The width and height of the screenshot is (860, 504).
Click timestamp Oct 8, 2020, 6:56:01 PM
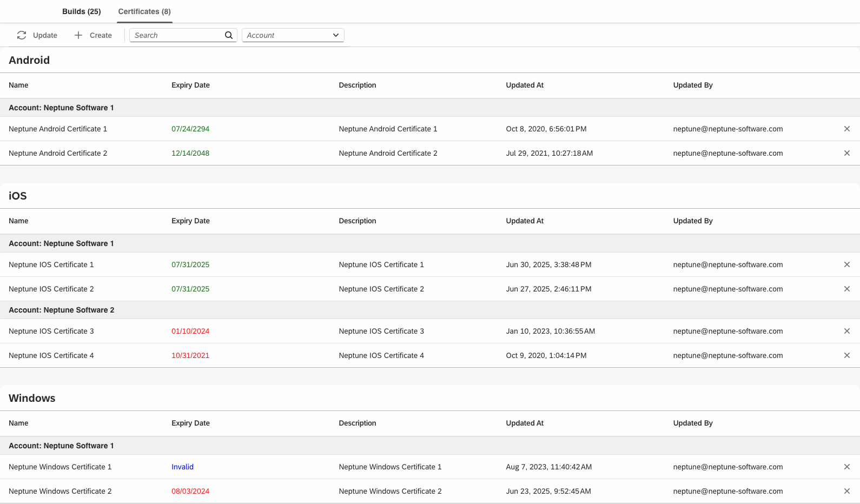coord(546,129)
